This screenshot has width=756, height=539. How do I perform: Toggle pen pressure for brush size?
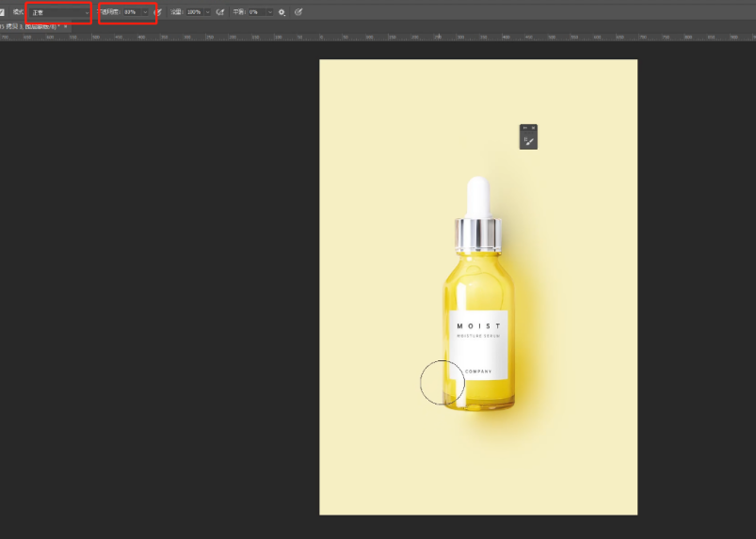[x=298, y=12]
